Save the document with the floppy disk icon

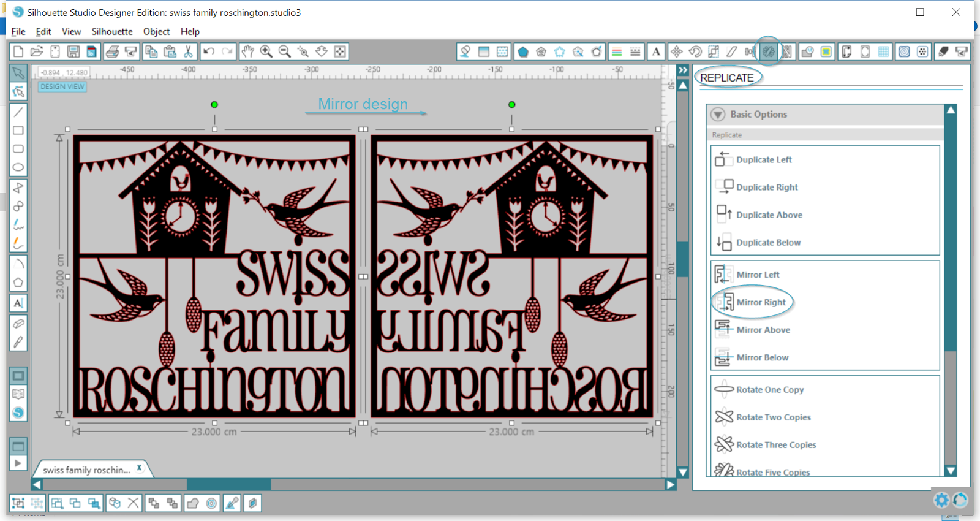[73, 51]
